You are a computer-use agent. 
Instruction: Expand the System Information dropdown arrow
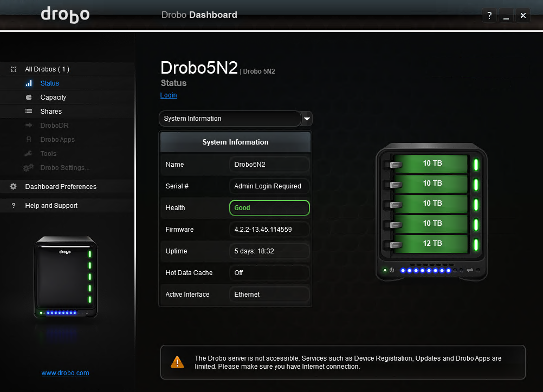pyautogui.click(x=306, y=119)
